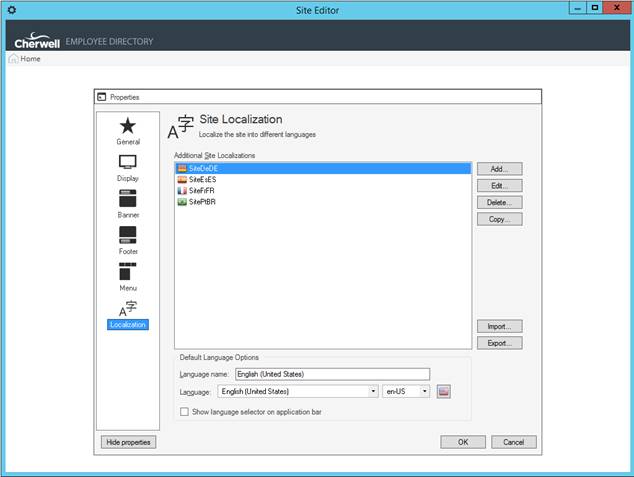
Task: Choose SiteFrFR localization item
Action: pos(202,190)
